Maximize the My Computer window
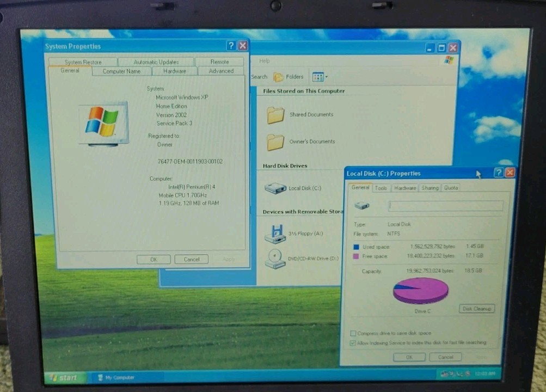This screenshot has height=392, width=546. 441,48
